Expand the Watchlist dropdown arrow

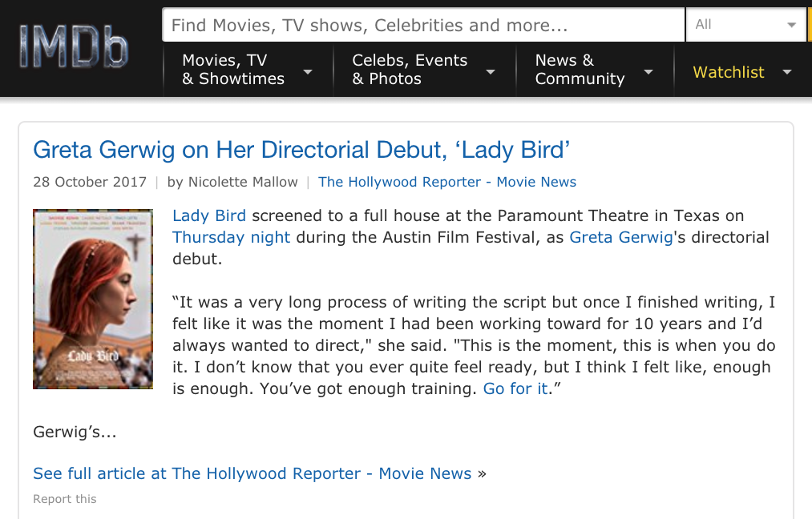(x=787, y=72)
